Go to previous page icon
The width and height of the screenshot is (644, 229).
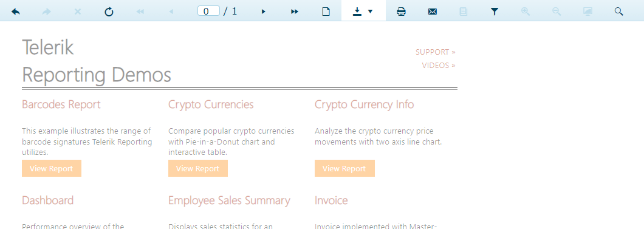click(x=171, y=12)
